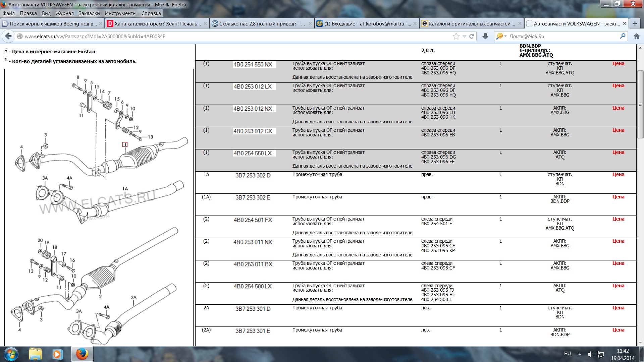Switch to the Входящие mail tab

pyautogui.click(x=367, y=23)
